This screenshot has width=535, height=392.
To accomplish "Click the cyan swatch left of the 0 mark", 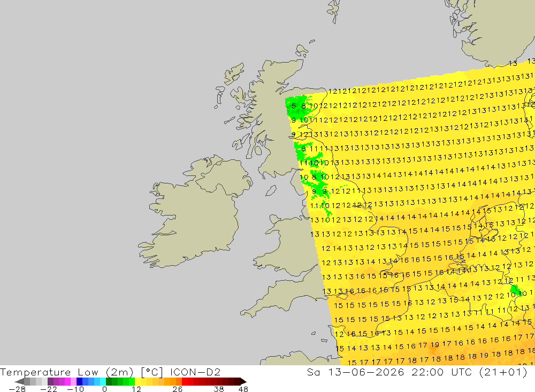I will [x=103, y=382].
